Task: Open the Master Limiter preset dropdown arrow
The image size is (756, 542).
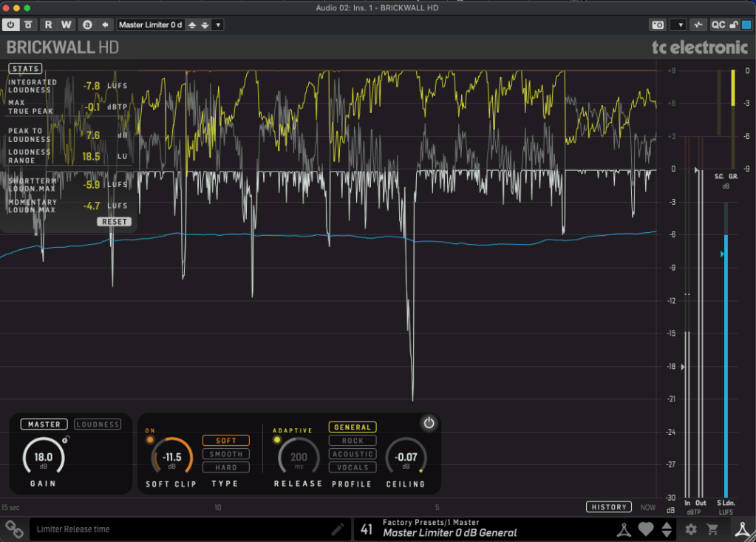Action: (x=218, y=24)
